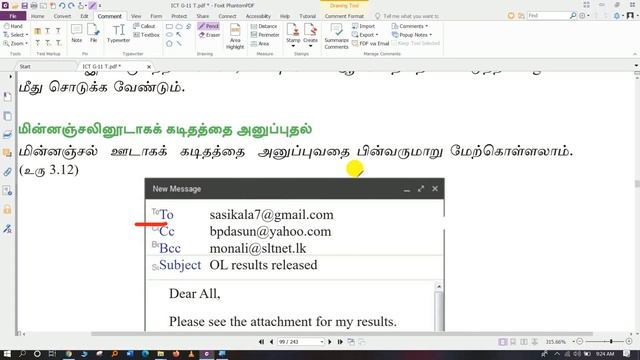Image resolution: width=640 pixels, height=360 pixels.
Task: Click the Undo icon
Action: [x=62, y=5]
